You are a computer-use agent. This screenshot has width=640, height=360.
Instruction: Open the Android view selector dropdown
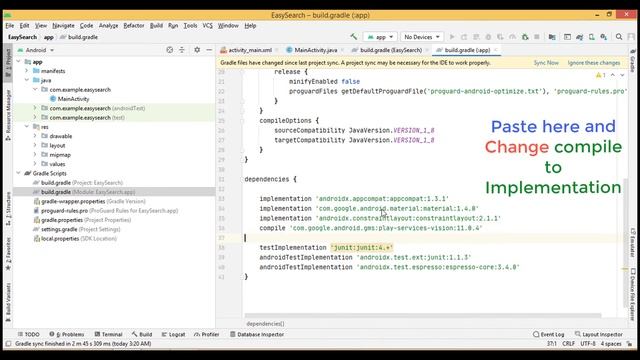36,50
